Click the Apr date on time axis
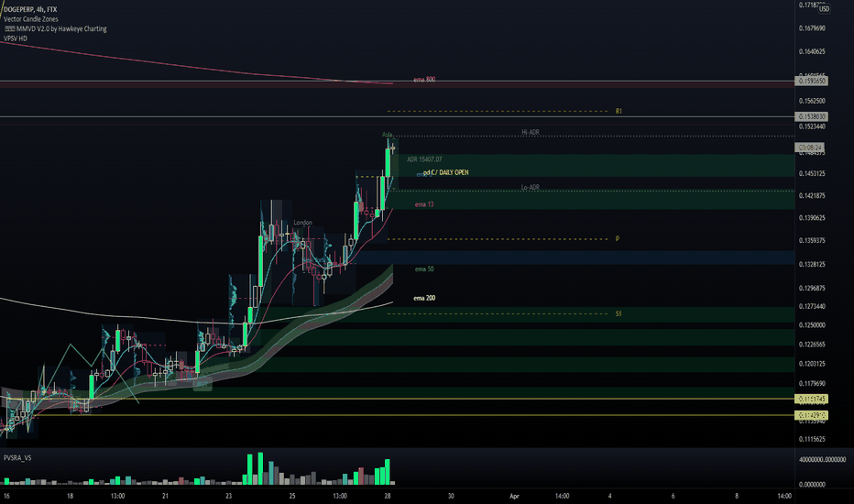Image resolution: width=854 pixels, height=504 pixels. coord(514,497)
